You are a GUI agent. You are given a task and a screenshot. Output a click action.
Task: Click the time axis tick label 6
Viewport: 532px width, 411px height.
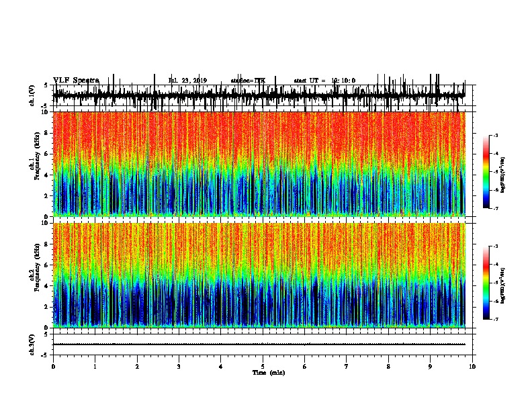tap(305, 367)
